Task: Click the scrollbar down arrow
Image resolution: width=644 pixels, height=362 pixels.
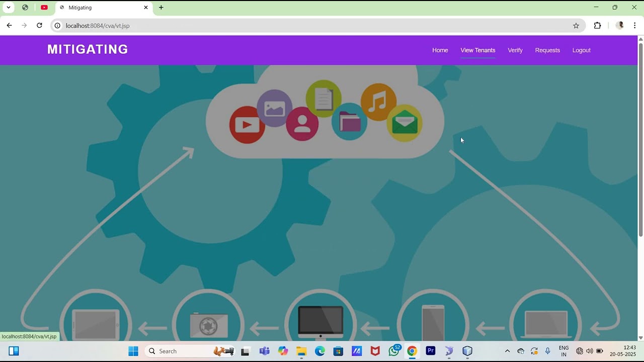Action: click(x=640, y=338)
